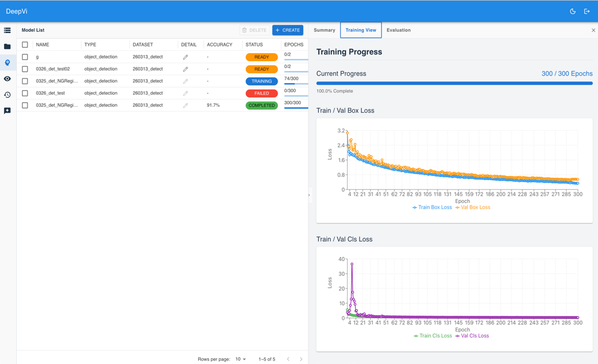Toggle Val Box Loss series in legend

[472, 208]
